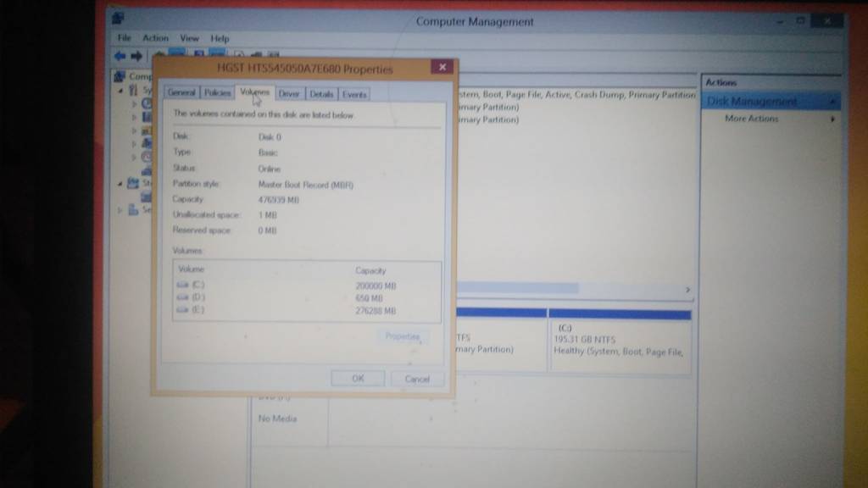Click the 650 MB capacity value
This screenshot has height=488, width=868.
[370, 298]
